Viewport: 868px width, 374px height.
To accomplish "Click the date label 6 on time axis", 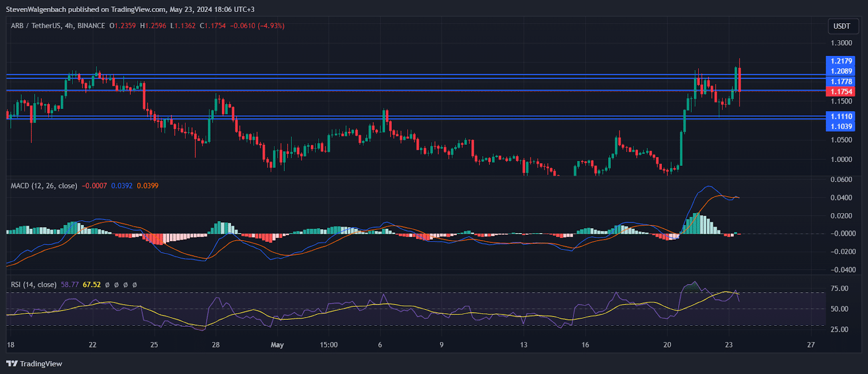I will [x=380, y=345].
